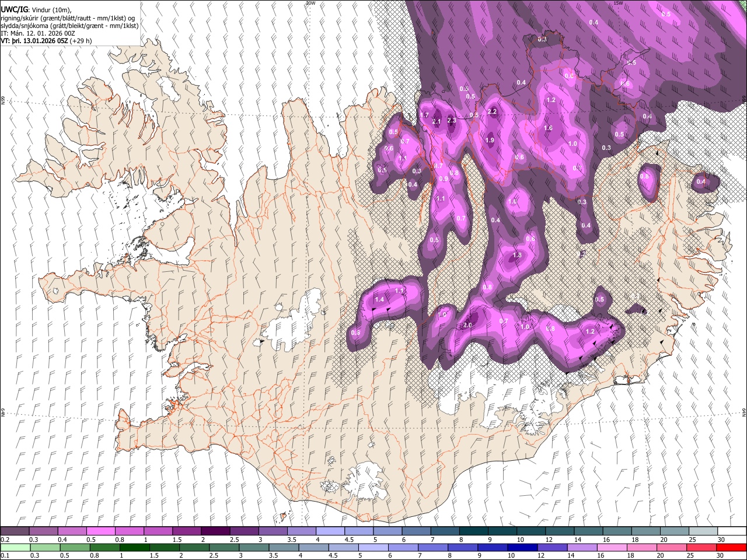
Task: Click pale grey upper swatch between 25 and 30
Action: (x=703, y=531)
